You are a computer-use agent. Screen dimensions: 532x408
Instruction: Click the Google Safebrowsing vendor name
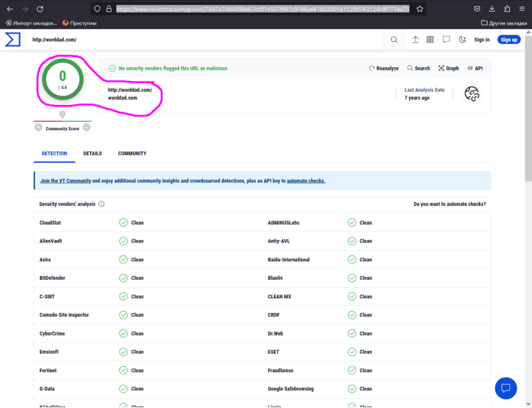pos(291,389)
